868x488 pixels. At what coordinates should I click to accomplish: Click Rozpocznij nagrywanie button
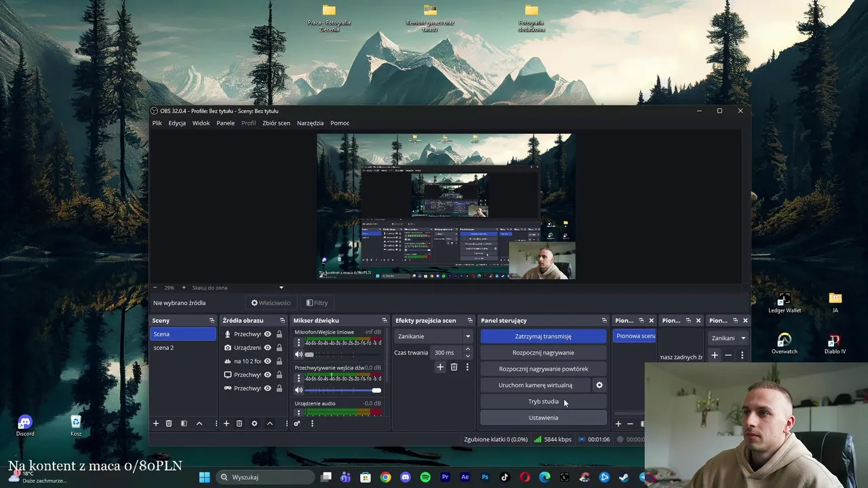pos(543,352)
